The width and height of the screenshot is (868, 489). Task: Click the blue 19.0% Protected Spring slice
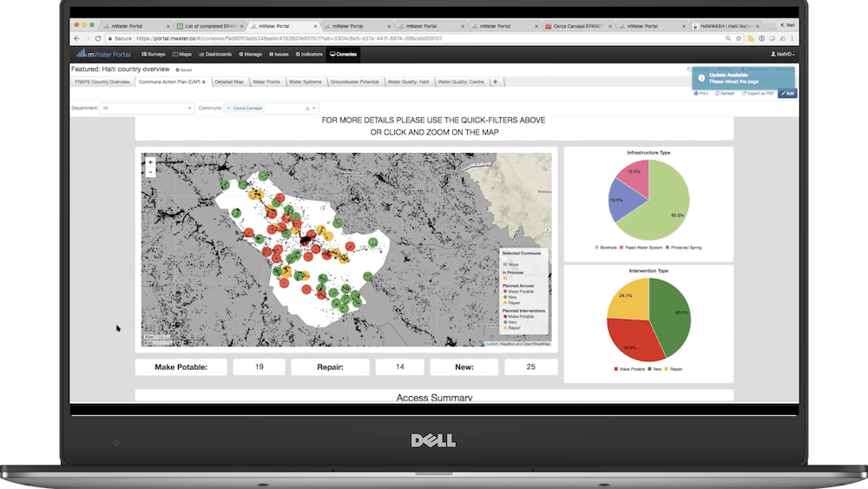point(622,201)
